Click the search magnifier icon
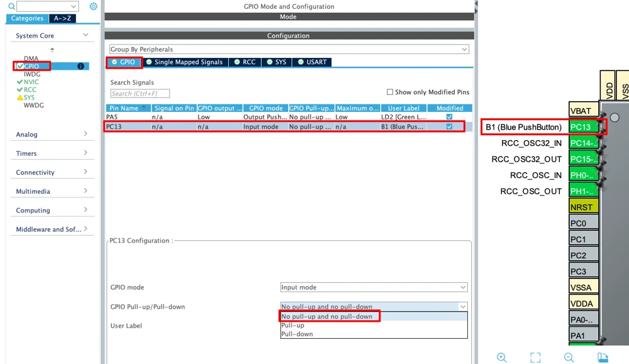The width and height of the screenshot is (629, 364). 11,6
